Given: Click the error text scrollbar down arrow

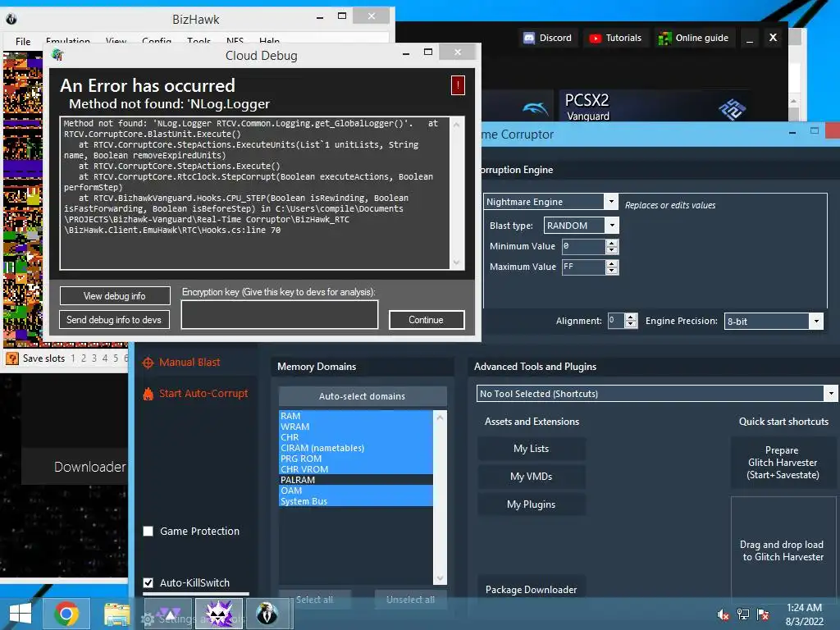Looking at the screenshot, I should [456, 262].
